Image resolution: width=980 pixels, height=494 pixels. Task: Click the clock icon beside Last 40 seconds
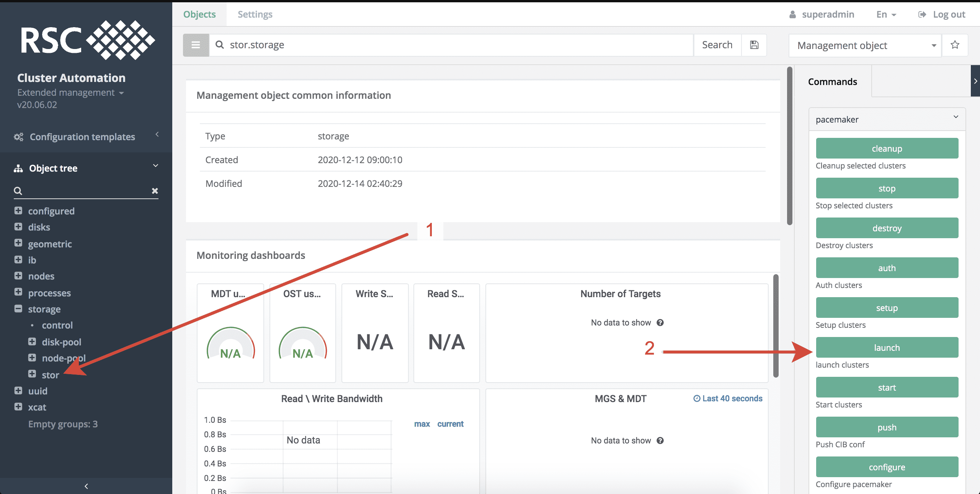[x=696, y=398]
